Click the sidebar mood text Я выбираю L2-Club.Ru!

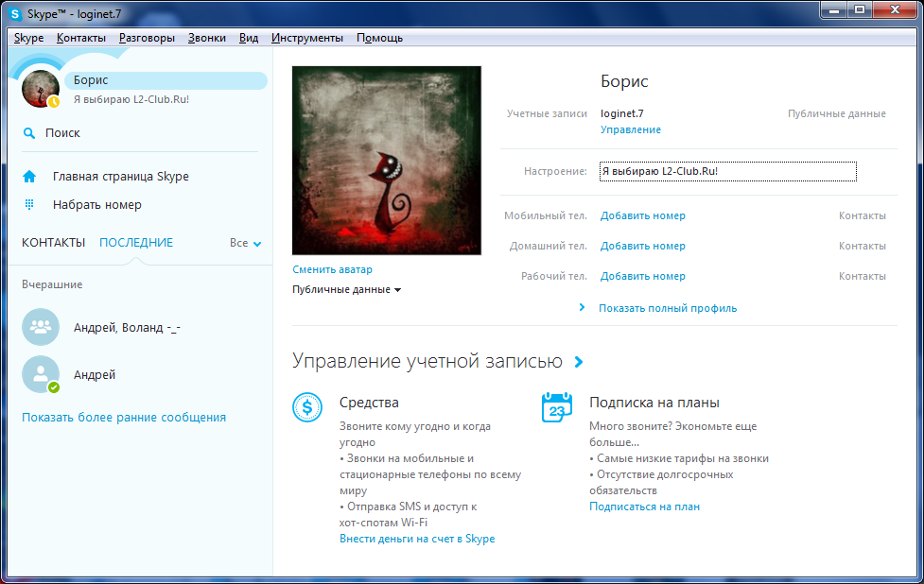click(x=131, y=99)
